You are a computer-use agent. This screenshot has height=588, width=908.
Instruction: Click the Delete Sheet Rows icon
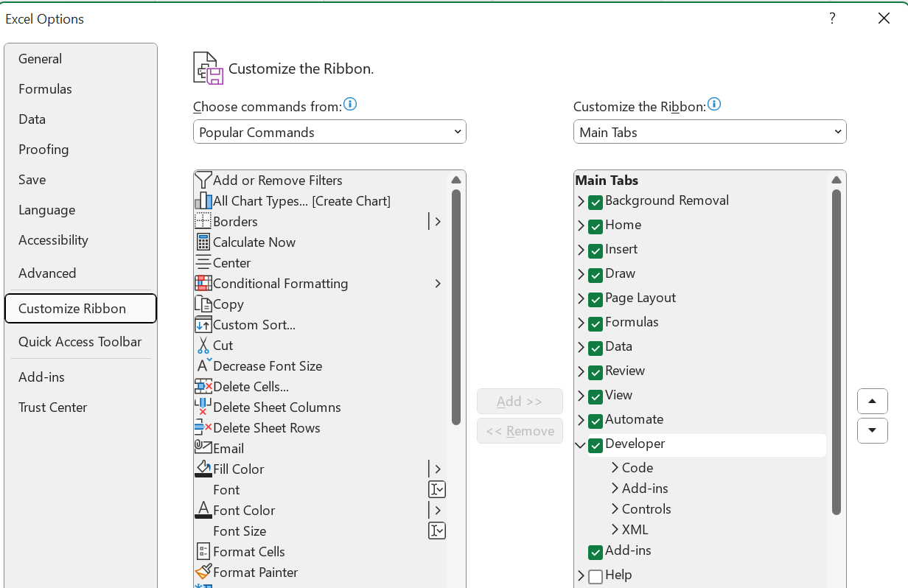pyautogui.click(x=203, y=428)
